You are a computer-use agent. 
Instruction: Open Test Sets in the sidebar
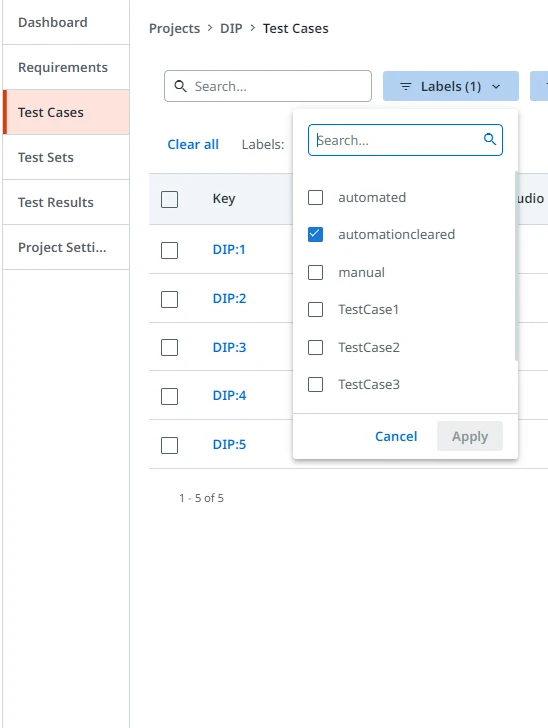66,157
